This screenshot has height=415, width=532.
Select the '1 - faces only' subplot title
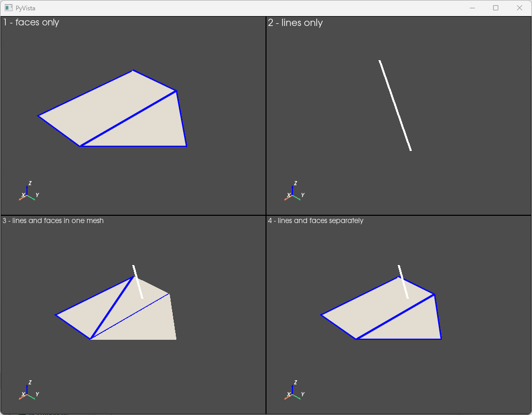(31, 22)
